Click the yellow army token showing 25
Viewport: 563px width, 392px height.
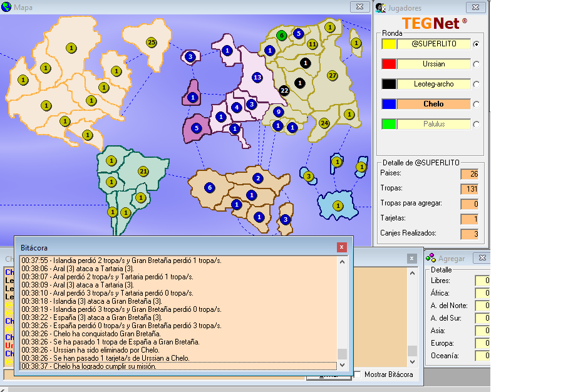pyautogui.click(x=151, y=43)
